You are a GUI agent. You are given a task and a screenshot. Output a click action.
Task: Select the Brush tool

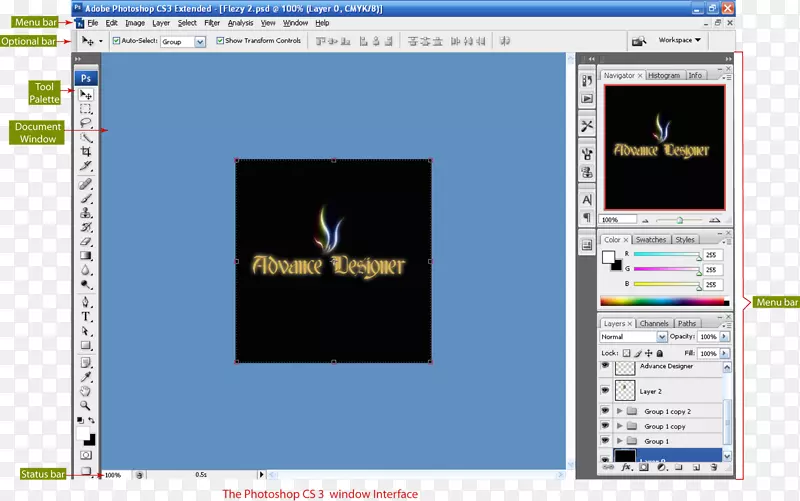[86, 198]
